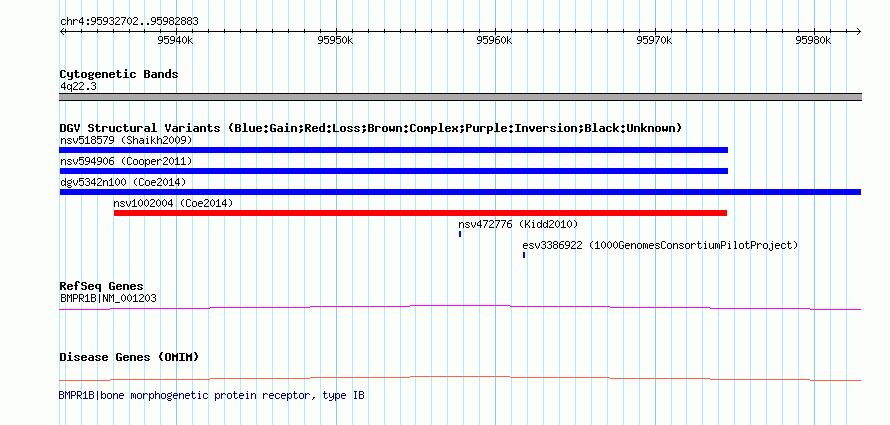The height and width of the screenshot is (425, 890).
Task: Click the 95940k ruler tick label
Action: [176, 40]
